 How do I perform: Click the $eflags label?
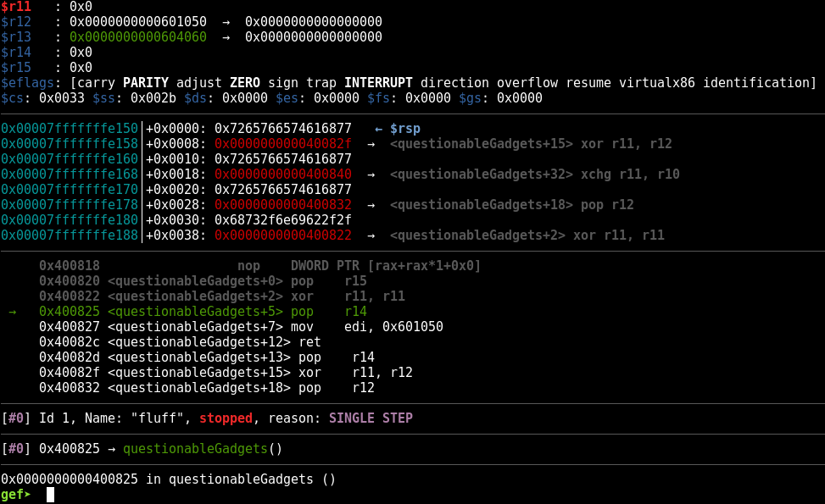[27, 82]
